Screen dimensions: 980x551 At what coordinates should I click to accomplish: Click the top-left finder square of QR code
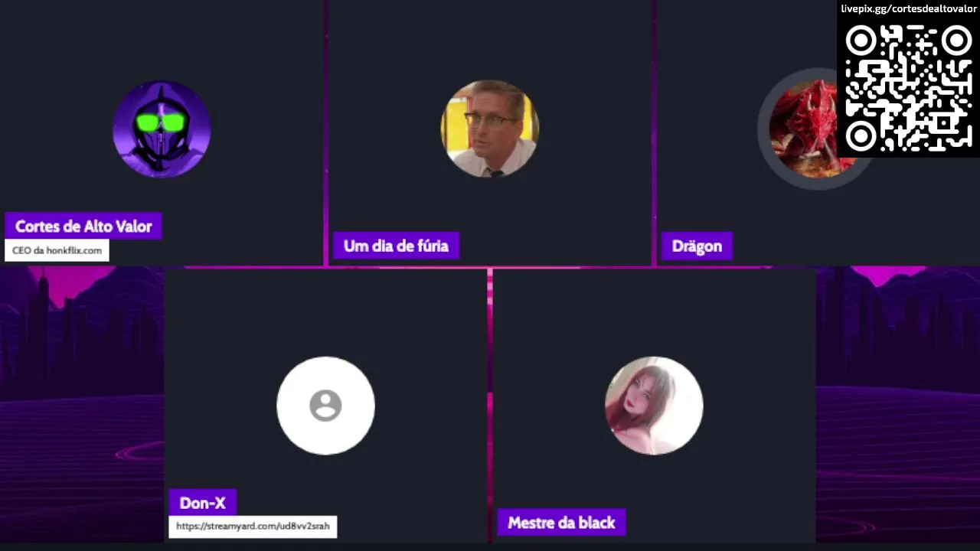click(861, 41)
